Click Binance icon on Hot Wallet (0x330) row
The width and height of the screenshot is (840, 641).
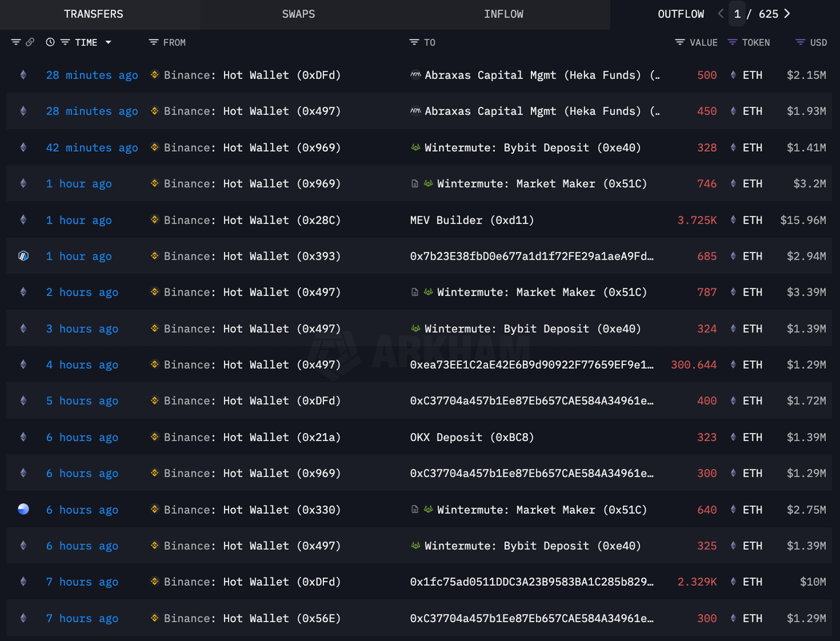(155, 509)
